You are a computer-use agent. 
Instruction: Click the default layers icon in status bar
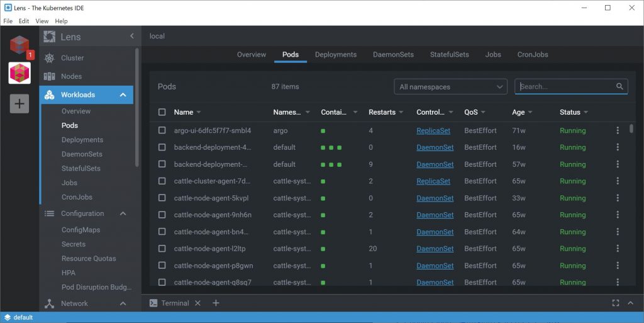[x=8, y=318]
